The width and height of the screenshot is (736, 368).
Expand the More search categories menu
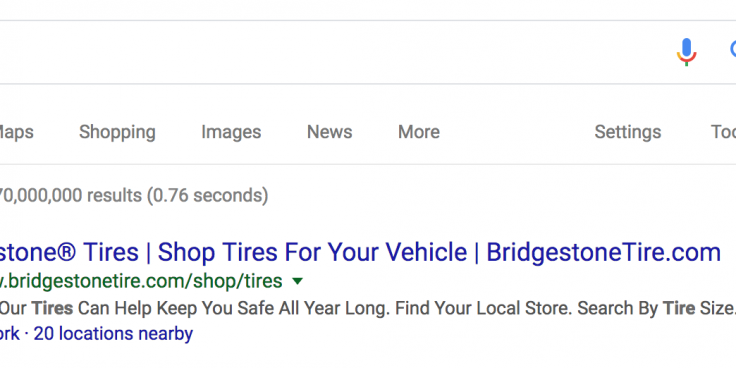coord(419,132)
